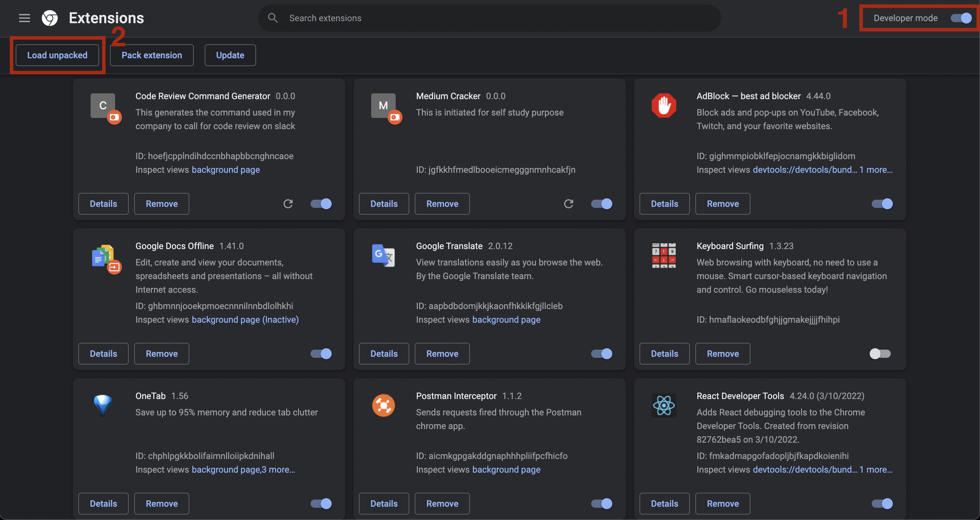Disable the Google Translate toggle
This screenshot has height=520, width=980.
601,354
